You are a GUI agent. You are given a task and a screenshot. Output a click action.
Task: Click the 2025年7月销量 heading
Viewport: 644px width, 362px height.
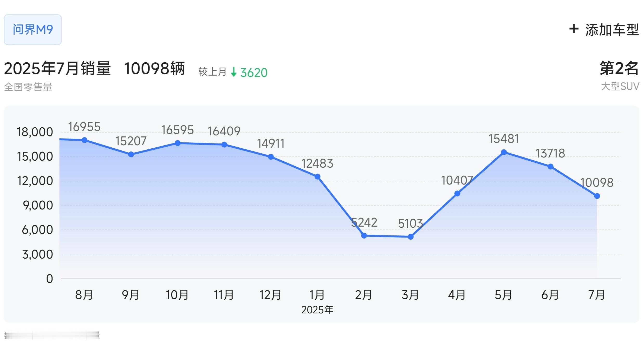coord(57,68)
